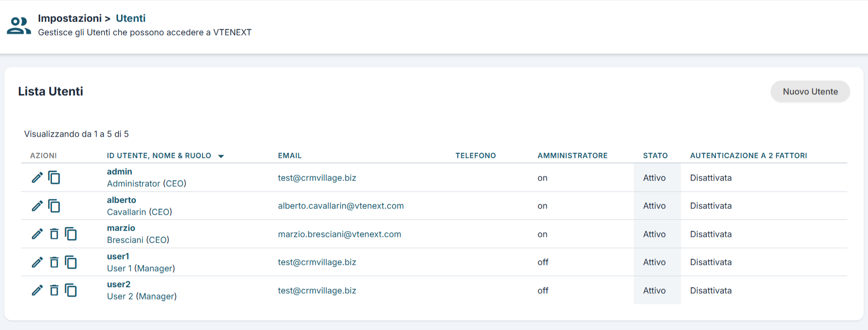Click Attivo status in alberto row
The width and height of the screenshot is (868, 330).
pos(654,206)
